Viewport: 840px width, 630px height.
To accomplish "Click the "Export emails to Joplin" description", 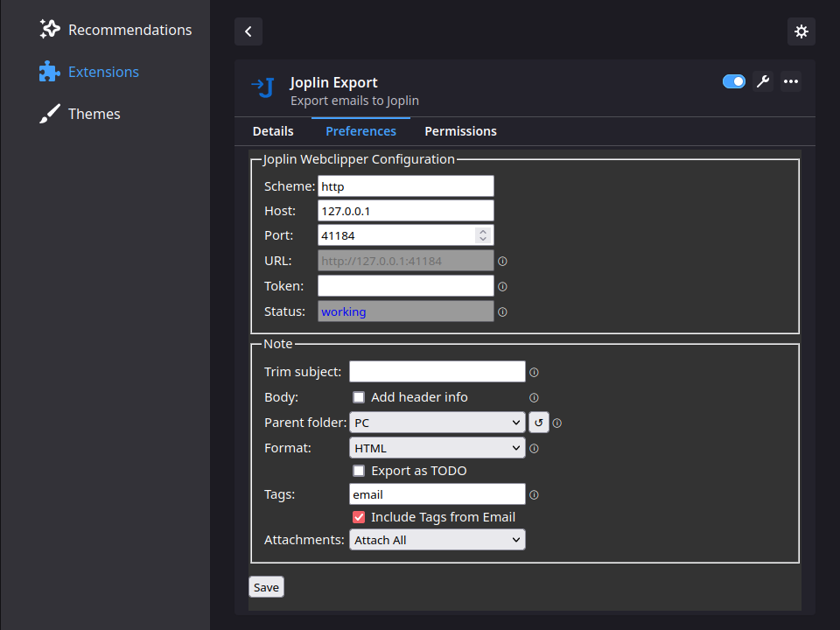I will 354,101.
